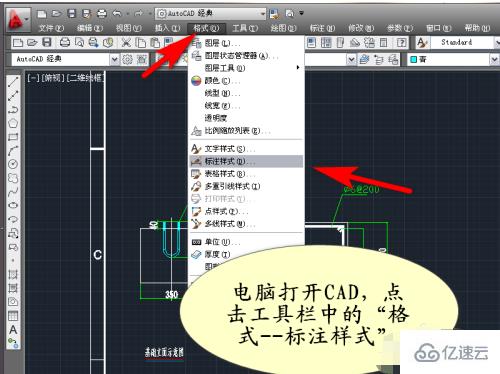
Task: Select 透明度 (Transparency) menu entry
Action: [x=247, y=118]
